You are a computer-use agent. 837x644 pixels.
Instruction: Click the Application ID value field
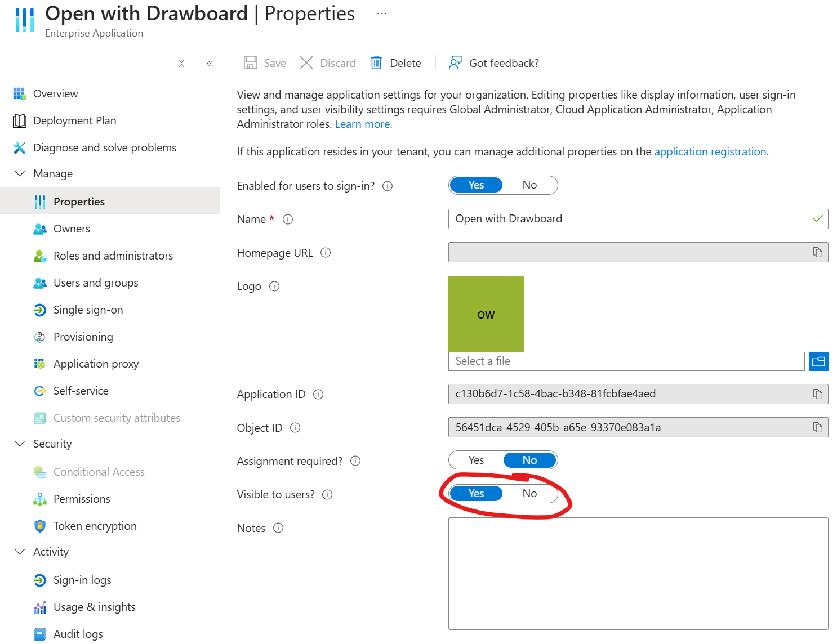[638, 394]
